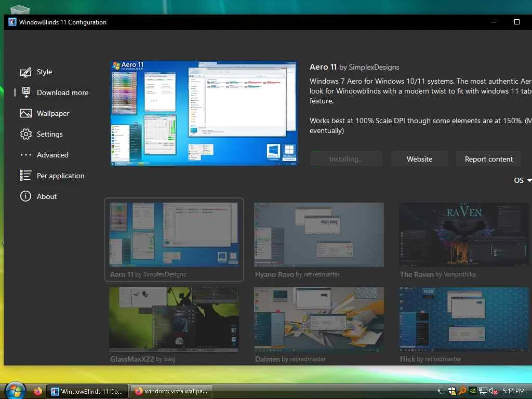Click the Download more sidebar icon
This screenshot has width=532, height=399.
click(x=26, y=92)
